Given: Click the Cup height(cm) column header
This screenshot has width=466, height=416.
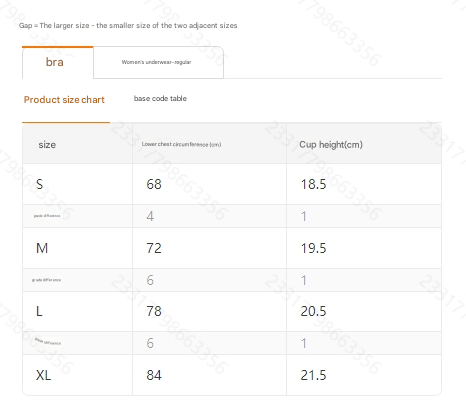Looking at the screenshot, I should [331, 144].
